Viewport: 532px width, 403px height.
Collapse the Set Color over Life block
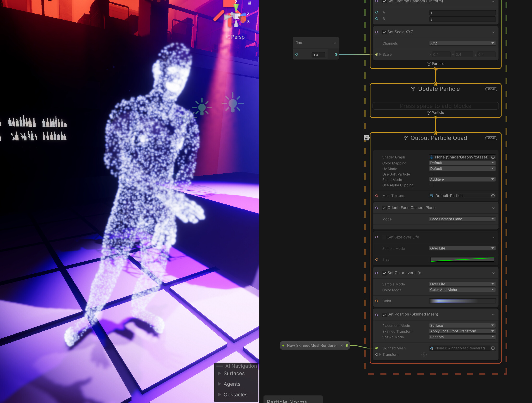point(493,273)
